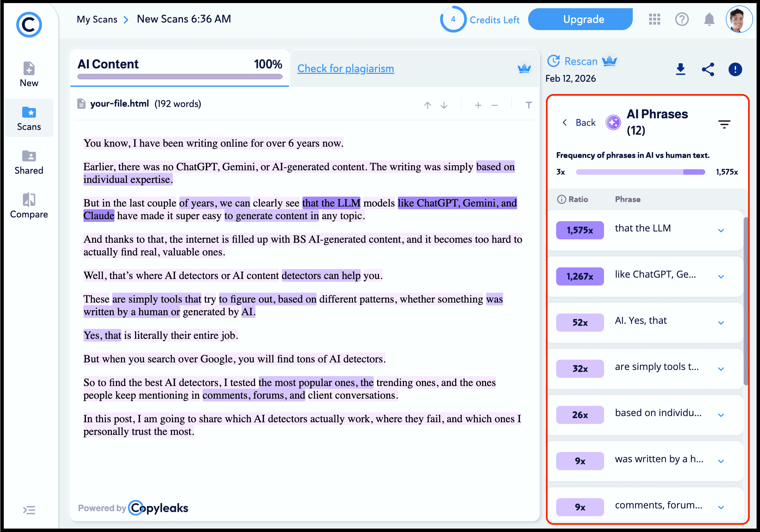The width and height of the screenshot is (760, 532).
Task: Open the Shared scans section
Action: [29, 162]
